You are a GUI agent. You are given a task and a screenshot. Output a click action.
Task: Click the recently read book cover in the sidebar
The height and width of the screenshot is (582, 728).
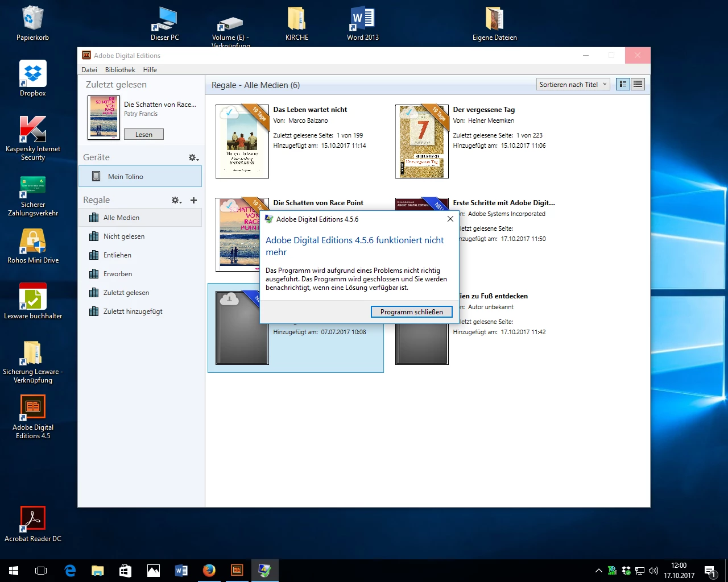(x=104, y=118)
